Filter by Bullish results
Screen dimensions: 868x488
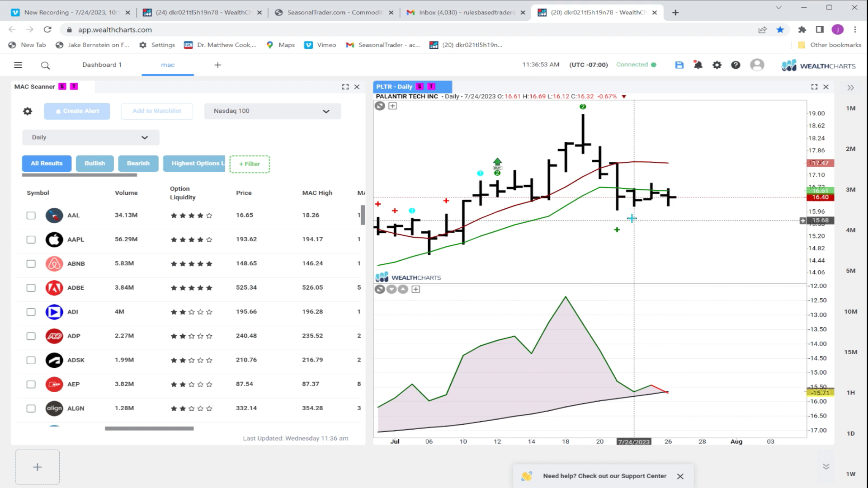pyautogui.click(x=95, y=164)
